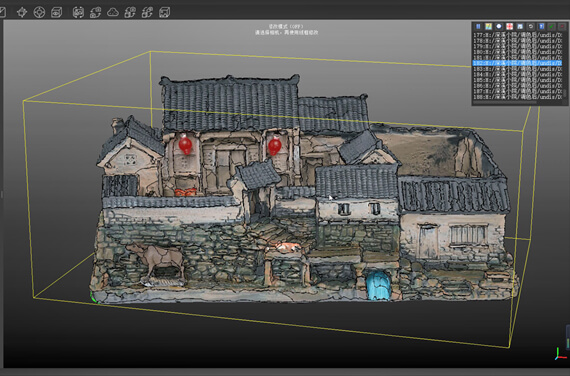Click the red cancel icon in camera panel
The height and width of the screenshot is (376, 570).
click(x=562, y=27)
